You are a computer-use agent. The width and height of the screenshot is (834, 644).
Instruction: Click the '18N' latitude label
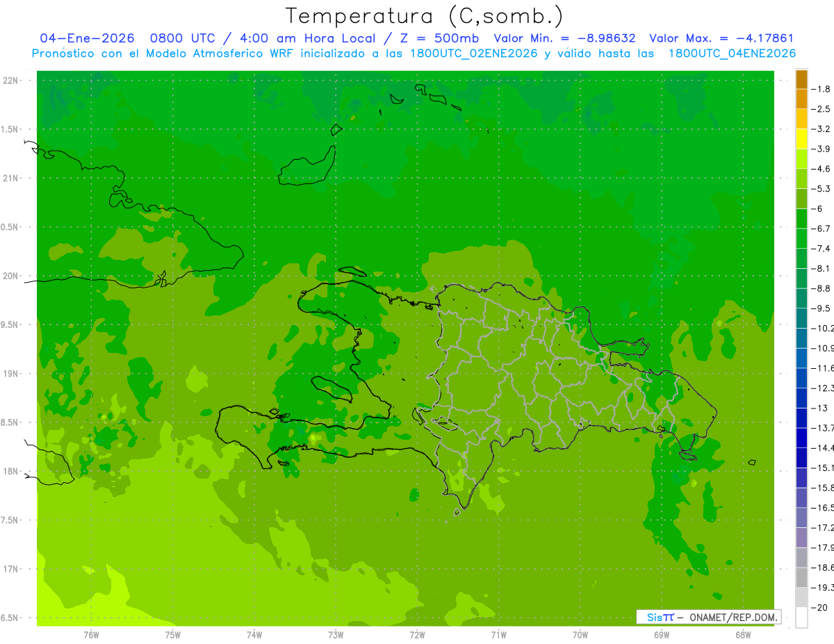coord(11,471)
